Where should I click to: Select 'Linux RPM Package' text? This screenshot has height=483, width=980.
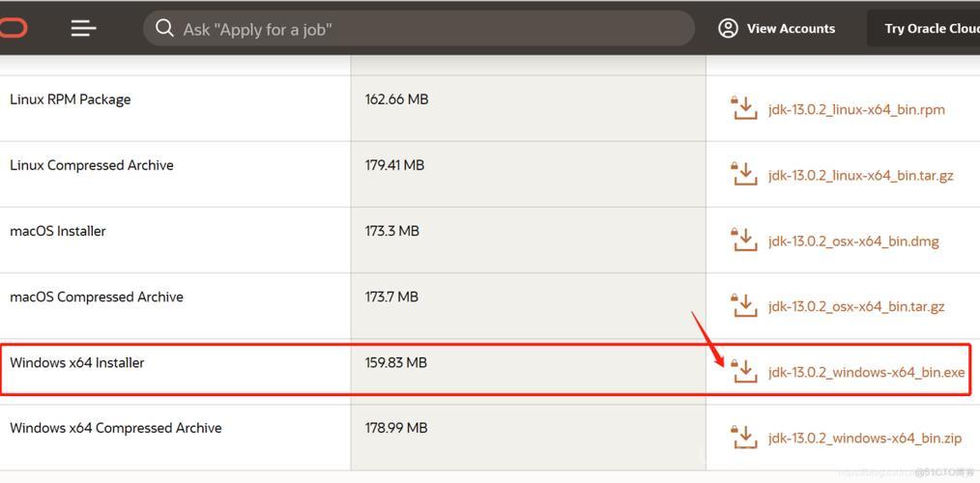(70, 99)
